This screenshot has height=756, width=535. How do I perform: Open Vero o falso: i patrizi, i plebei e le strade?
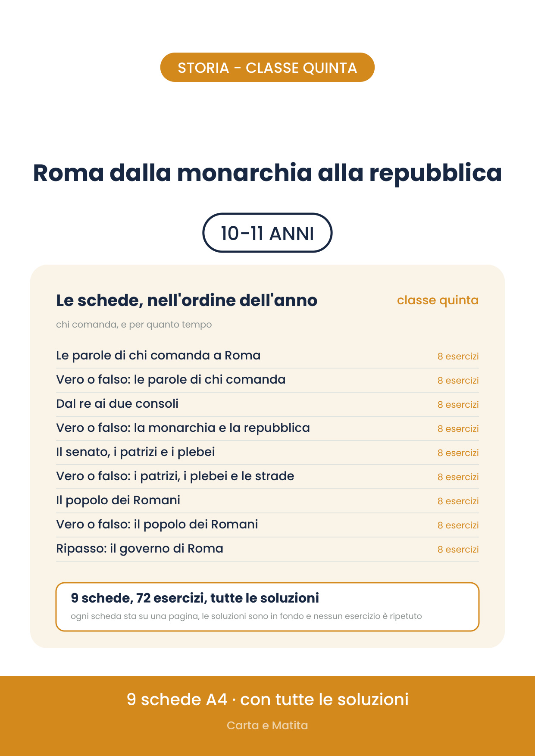267,477
